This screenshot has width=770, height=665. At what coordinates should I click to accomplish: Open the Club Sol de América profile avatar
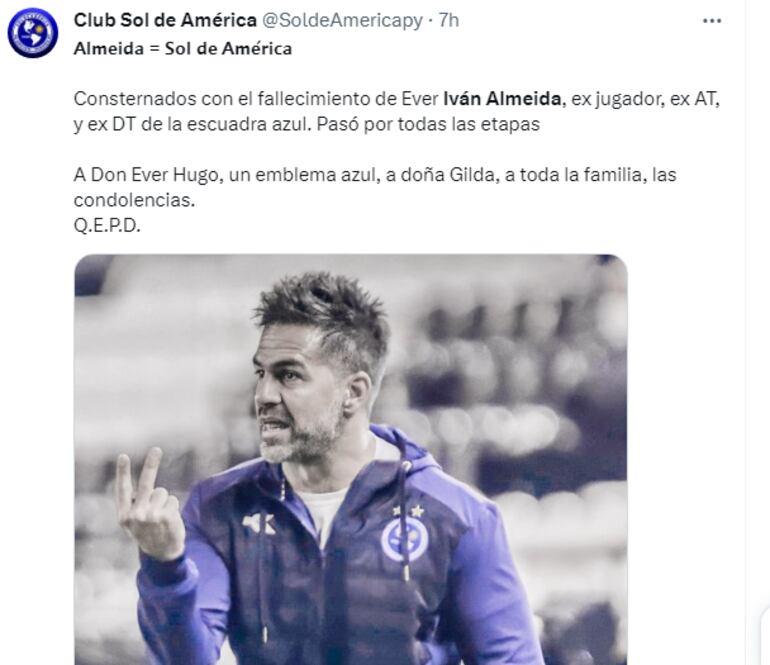[x=32, y=32]
